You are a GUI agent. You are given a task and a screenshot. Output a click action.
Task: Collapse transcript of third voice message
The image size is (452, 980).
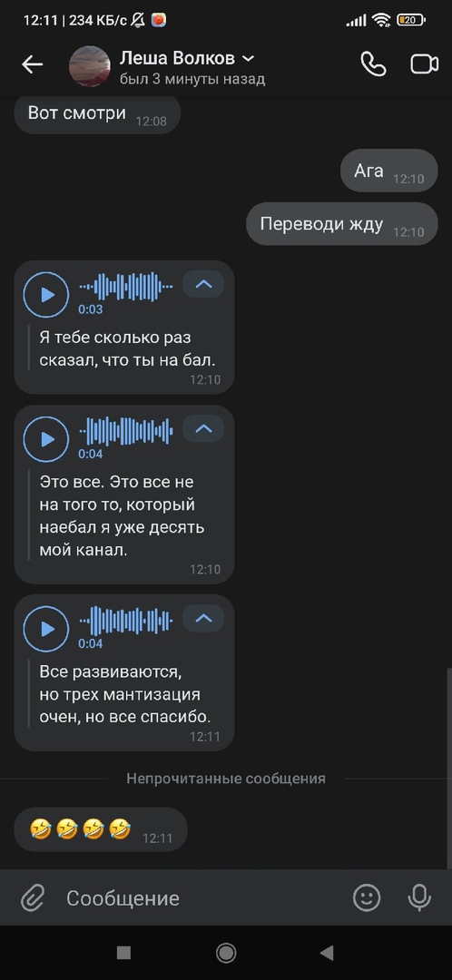[x=203, y=618]
